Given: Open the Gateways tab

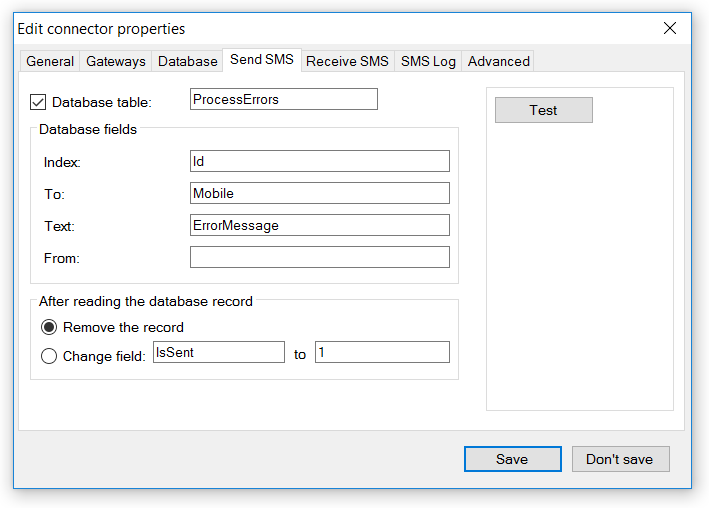Looking at the screenshot, I should click(x=116, y=61).
